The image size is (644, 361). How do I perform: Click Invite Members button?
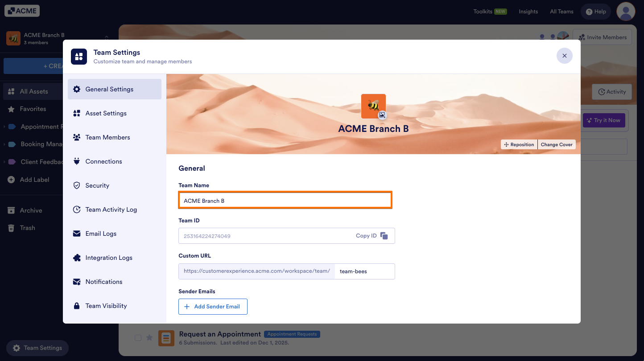point(602,37)
